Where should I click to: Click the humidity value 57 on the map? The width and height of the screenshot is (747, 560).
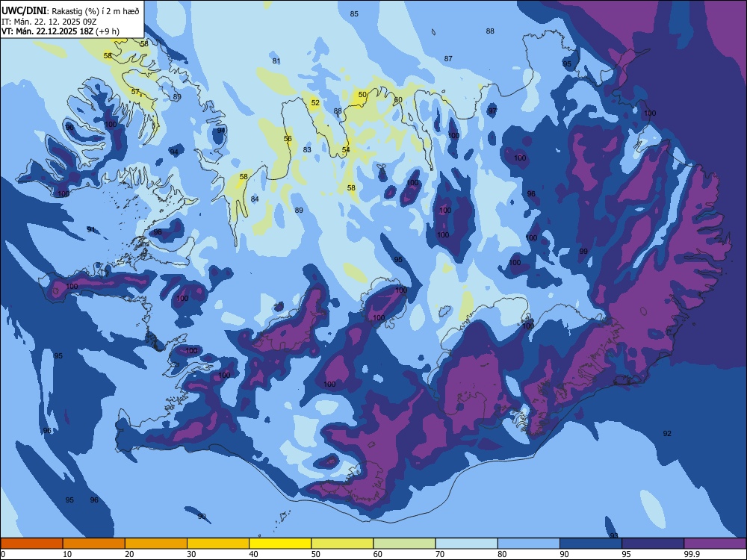(x=135, y=91)
